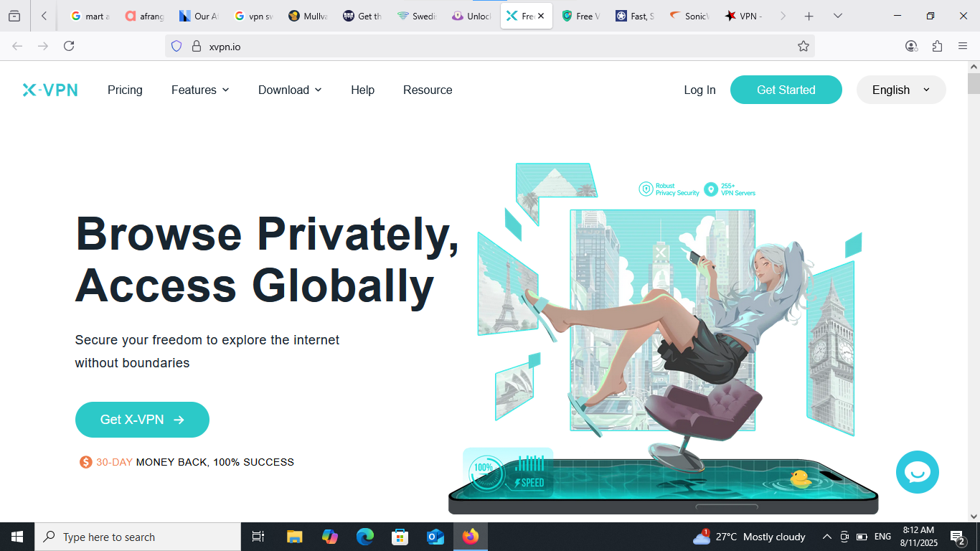Click the Firefox View icon
Screen dimensions: 980x551
tap(14, 16)
